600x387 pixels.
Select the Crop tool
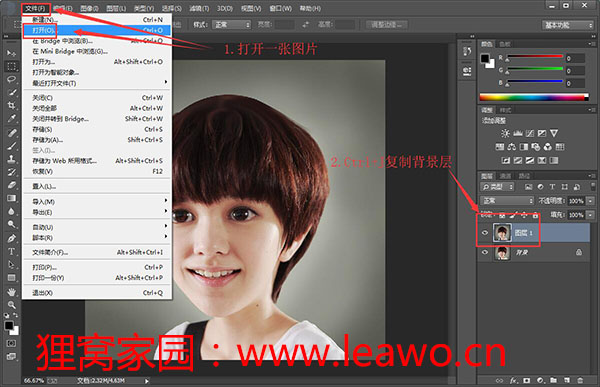coord(11,105)
